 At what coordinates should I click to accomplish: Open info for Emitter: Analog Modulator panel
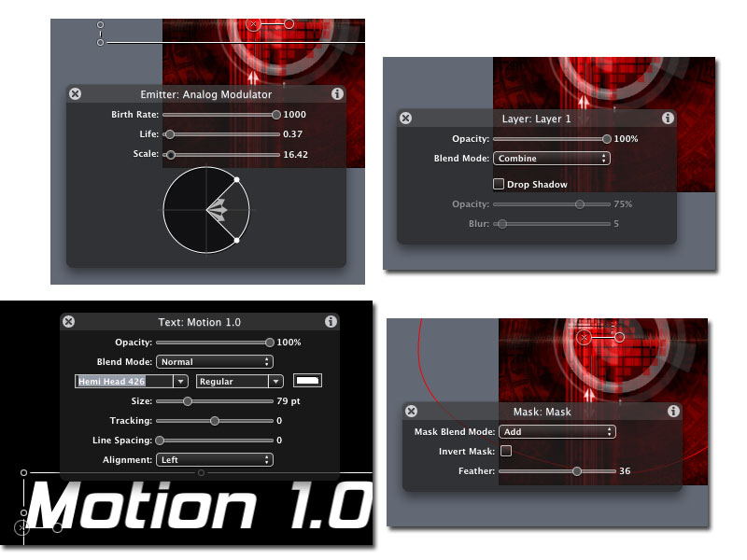(x=337, y=94)
